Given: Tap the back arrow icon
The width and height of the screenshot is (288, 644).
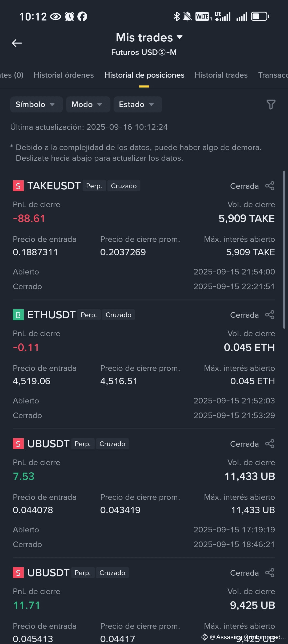Looking at the screenshot, I should tap(17, 43).
